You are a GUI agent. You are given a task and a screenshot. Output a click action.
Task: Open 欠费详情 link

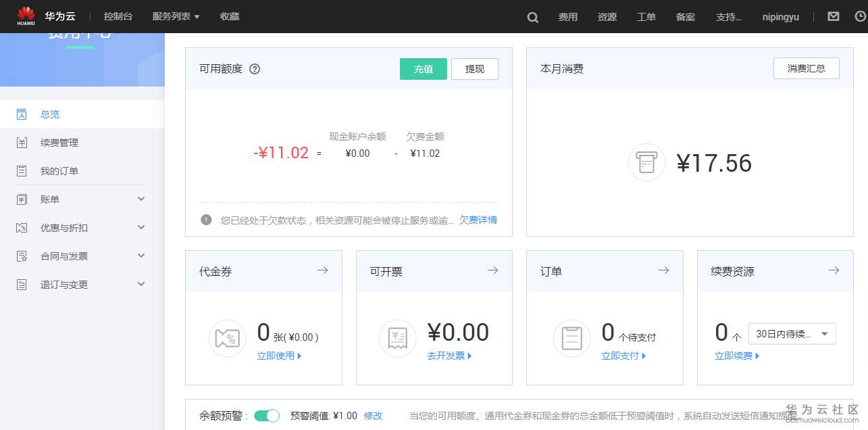pos(478,220)
